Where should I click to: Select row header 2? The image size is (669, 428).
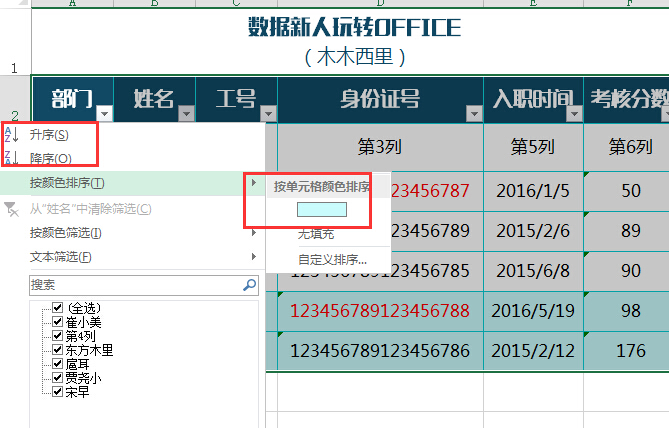pyautogui.click(x=15, y=99)
